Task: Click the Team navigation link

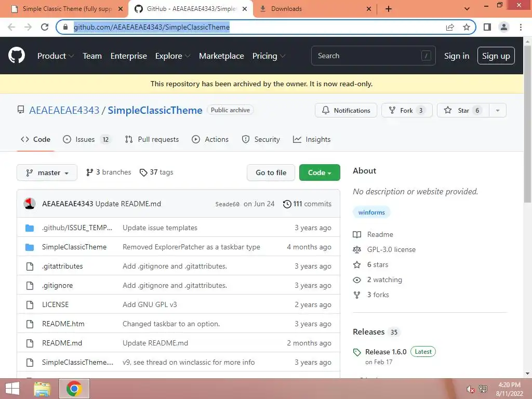Action: click(92, 56)
